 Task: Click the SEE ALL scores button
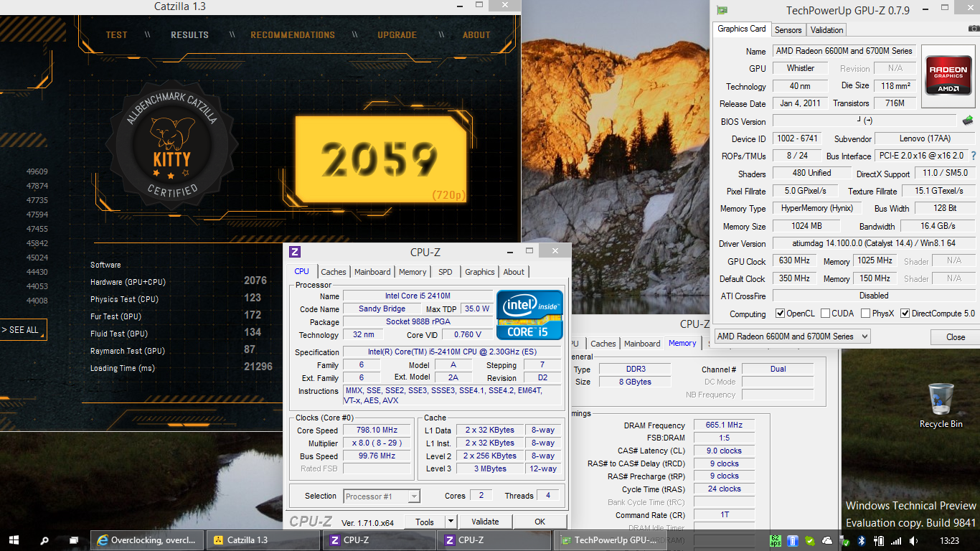coord(23,330)
